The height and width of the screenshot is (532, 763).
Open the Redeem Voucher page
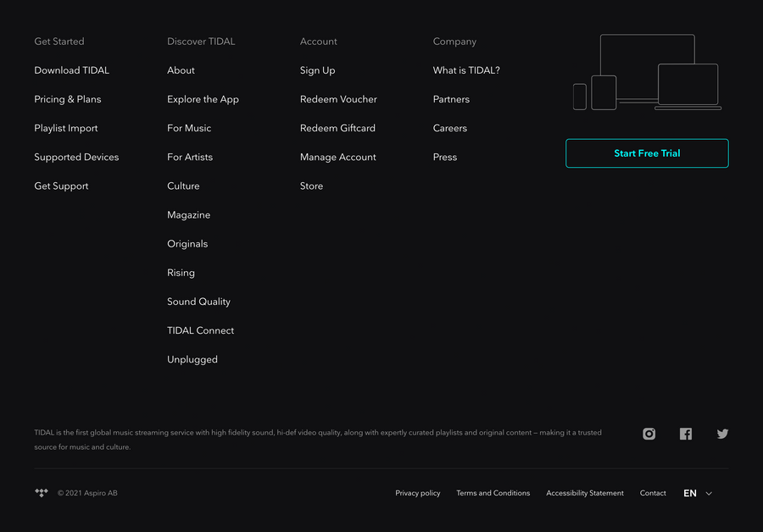(338, 99)
